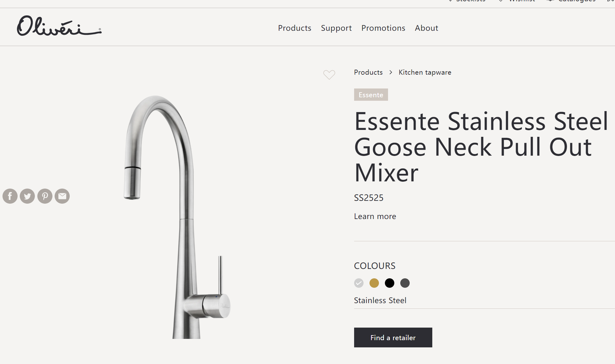Add product to wishlist heart icon
615x364 pixels.
click(x=329, y=75)
